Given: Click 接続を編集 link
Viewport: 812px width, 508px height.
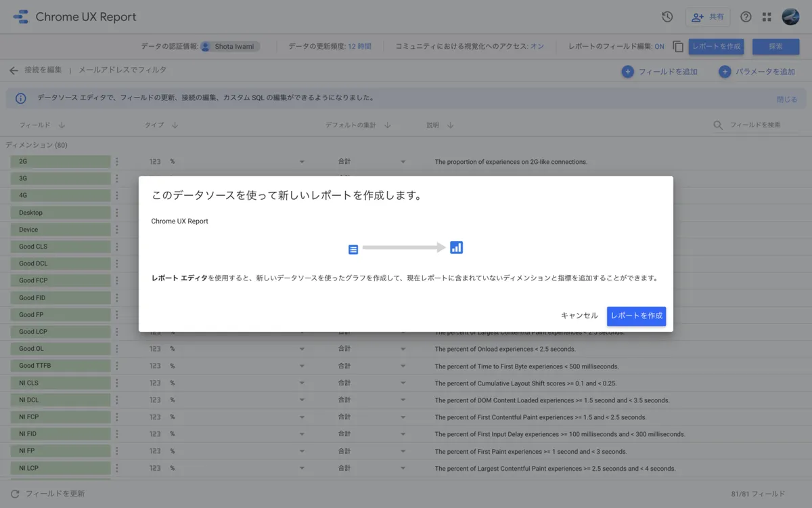Looking at the screenshot, I should click(x=43, y=70).
